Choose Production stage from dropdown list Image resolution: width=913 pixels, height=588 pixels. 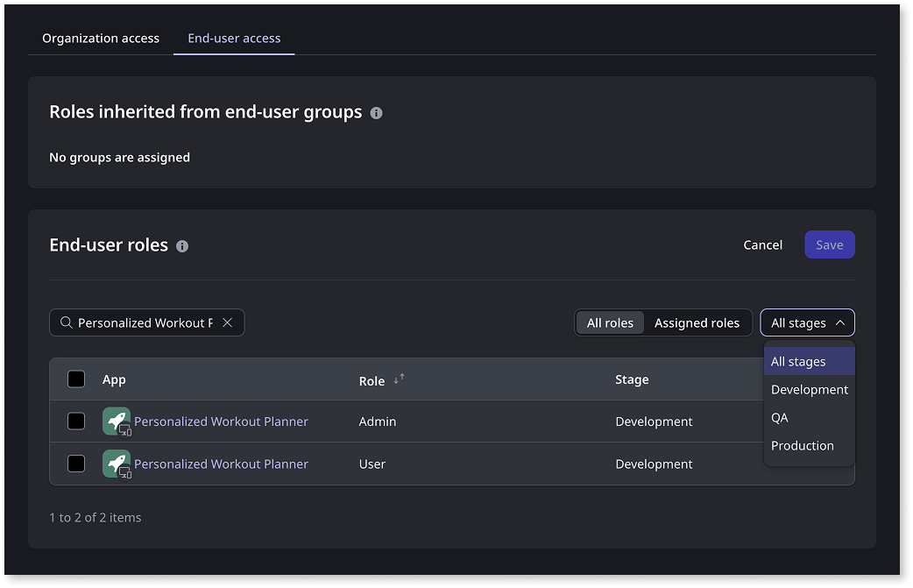pos(809,445)
